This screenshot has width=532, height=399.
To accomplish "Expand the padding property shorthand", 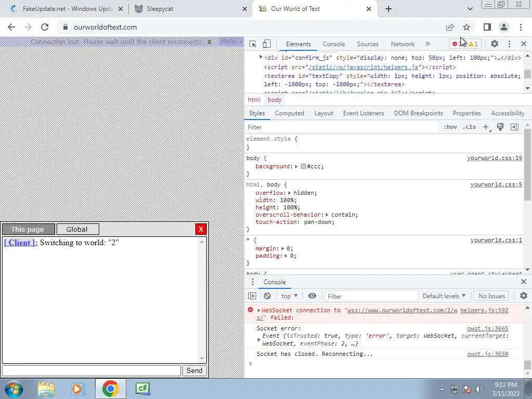I will [286, 256].
